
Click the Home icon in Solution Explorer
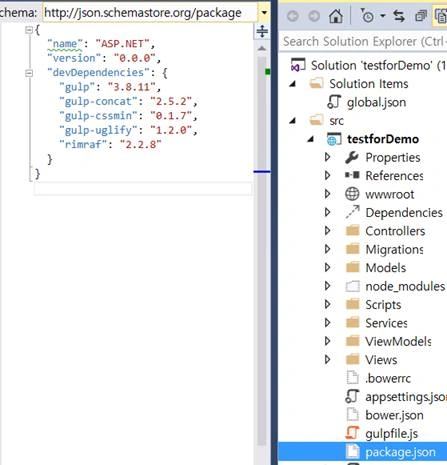point(336,16)
